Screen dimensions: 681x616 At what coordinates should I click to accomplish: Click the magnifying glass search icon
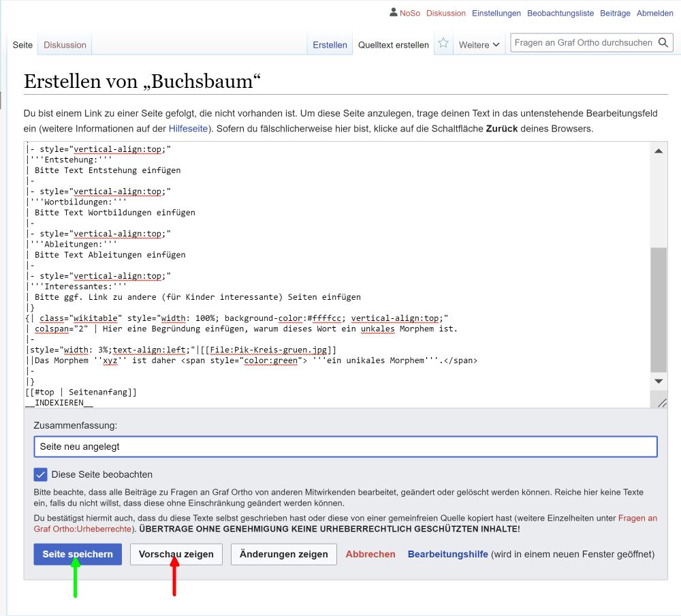(663, 43)
